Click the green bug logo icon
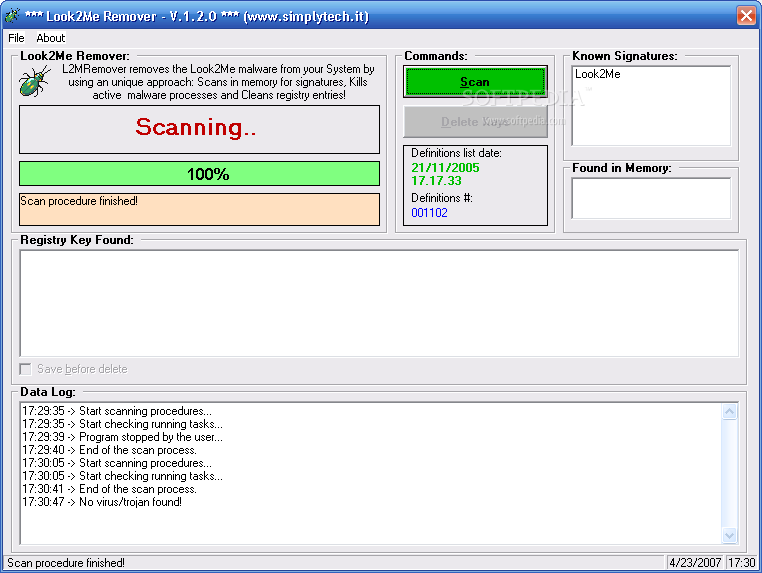Image resolution: width=762 pixels, height=573 pixels. [x=35, y=81]
